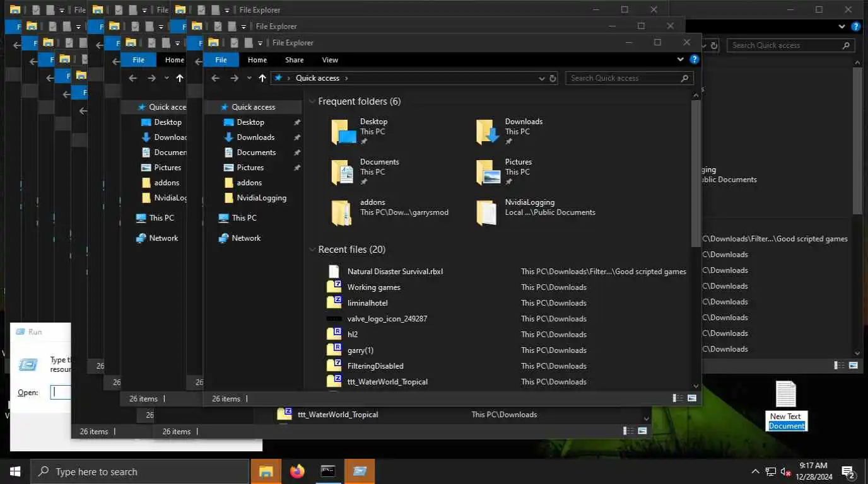Viewport: 868px width, 484px height.
Task: Expand the ribbon with the frontmost window's chevron
Action: tap(680, 60)
